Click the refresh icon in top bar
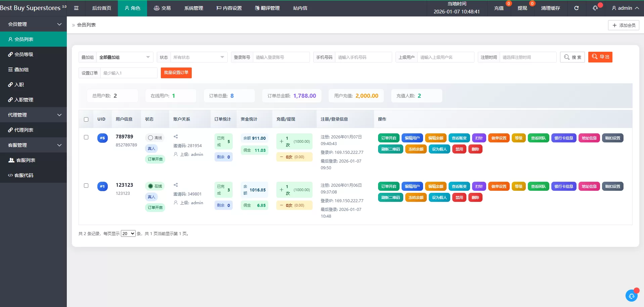Screen dimensions: 644x307 tap(576, 8)
